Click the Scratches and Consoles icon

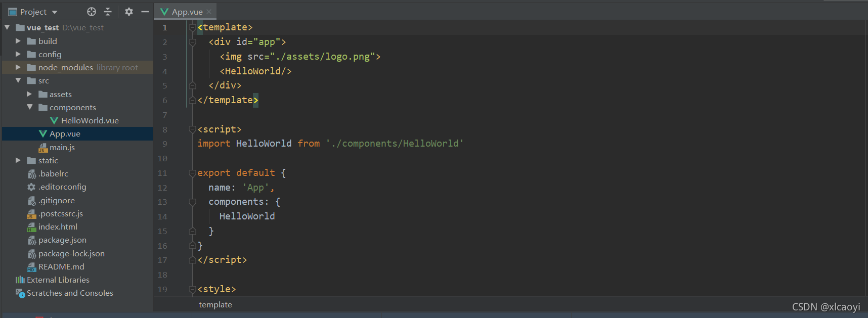20,293
